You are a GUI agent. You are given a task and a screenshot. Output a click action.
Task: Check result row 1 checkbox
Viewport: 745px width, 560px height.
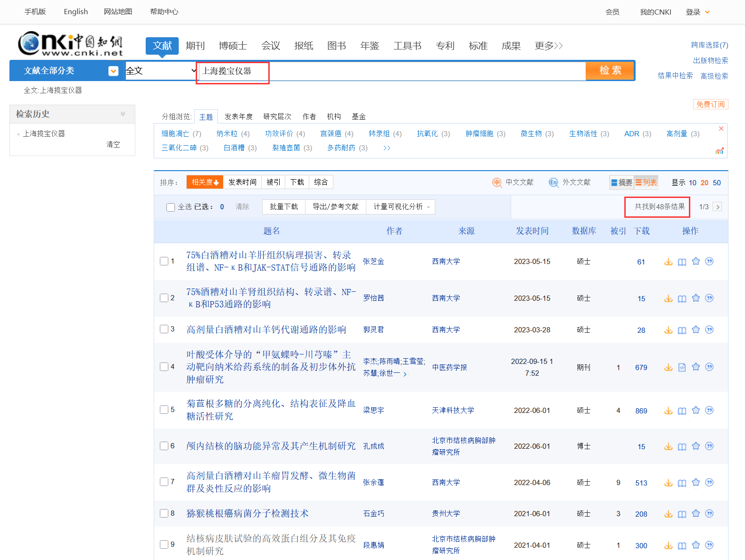click(164, 261)
